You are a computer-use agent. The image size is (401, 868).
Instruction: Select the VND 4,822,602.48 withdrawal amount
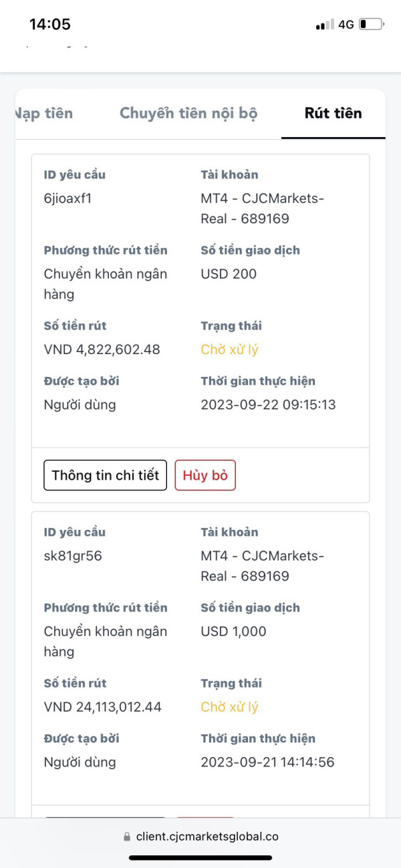point(102,349)
